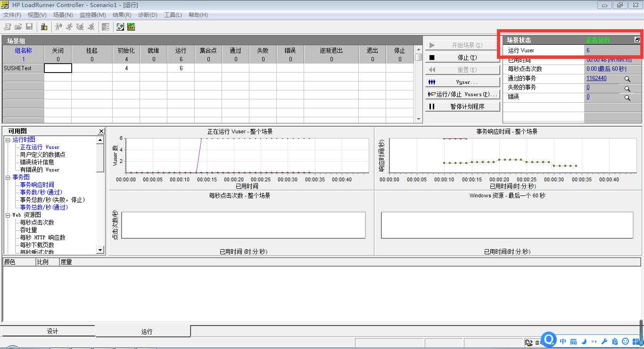Click the Stop Vusers toolbar icon
This screenshot has width=644, height=349.
(91, 27)
